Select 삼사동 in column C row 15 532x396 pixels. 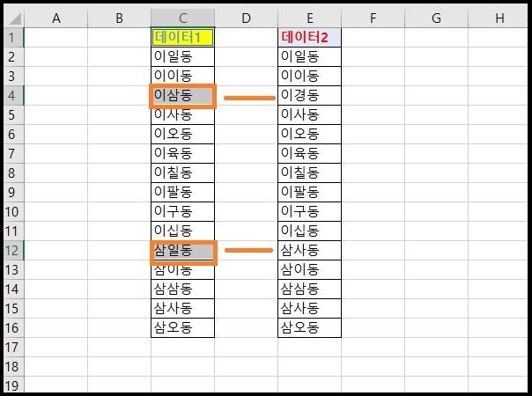point(183,309)
